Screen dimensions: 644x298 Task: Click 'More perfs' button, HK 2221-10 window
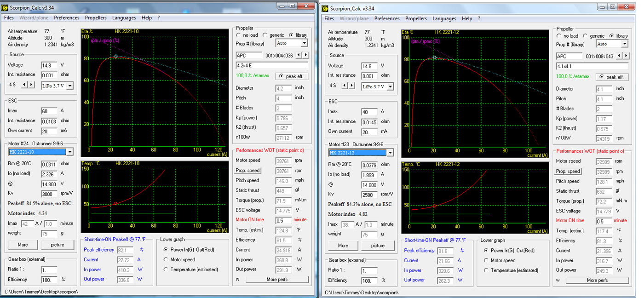[x=277, y=279]
